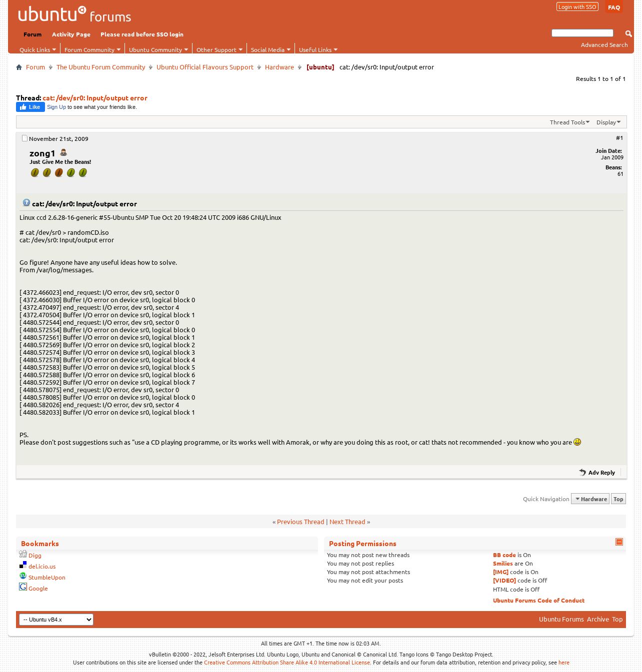The height and width of the screenshot is (672, 642).
Task: Open zong1's user profile
Action: (x=42, y=153)
